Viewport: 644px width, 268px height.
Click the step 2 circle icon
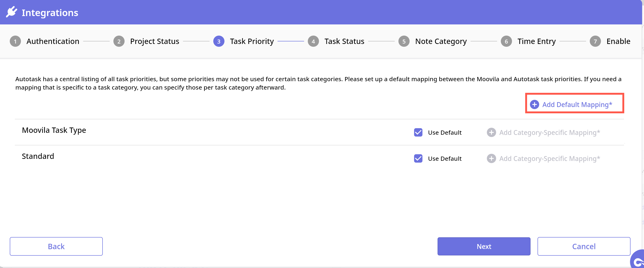119,41
